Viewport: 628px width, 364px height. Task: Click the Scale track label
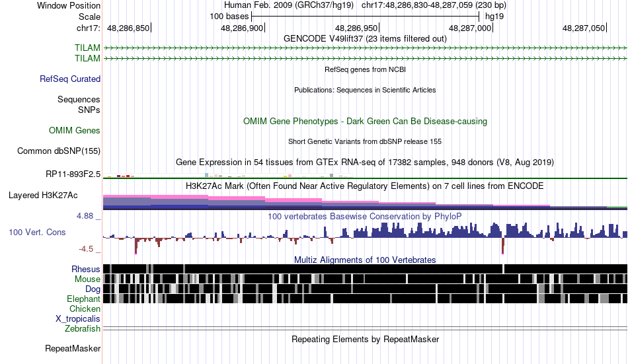pos(89,17)
